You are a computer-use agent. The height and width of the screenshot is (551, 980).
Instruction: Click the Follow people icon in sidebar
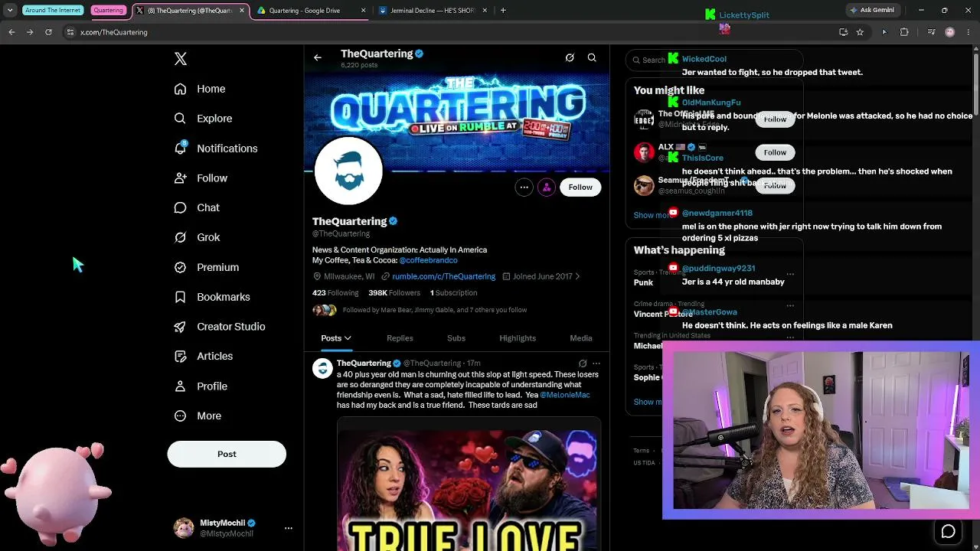coord(180,178)
